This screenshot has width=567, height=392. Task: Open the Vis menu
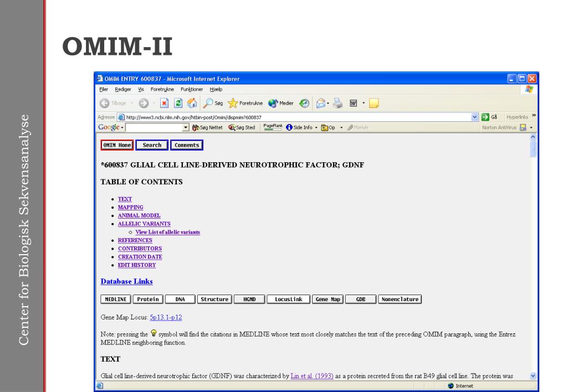[x=141, y=89]
